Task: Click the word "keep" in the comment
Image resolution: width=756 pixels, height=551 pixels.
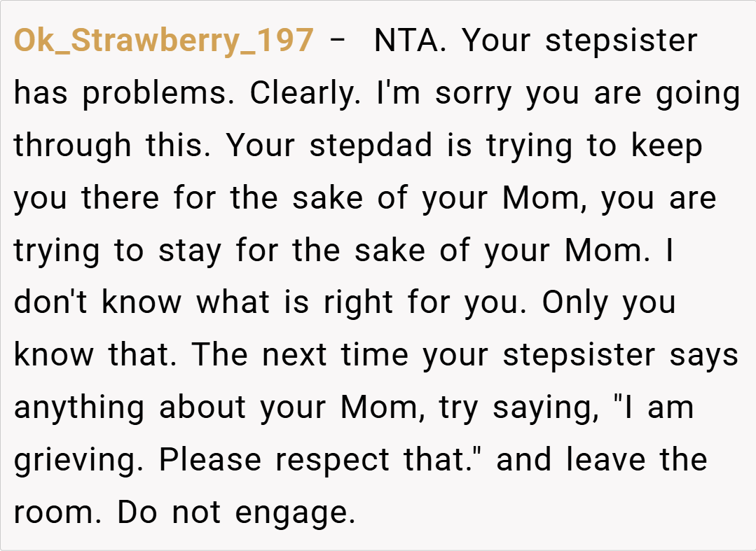Action: [x=667, y=146]
